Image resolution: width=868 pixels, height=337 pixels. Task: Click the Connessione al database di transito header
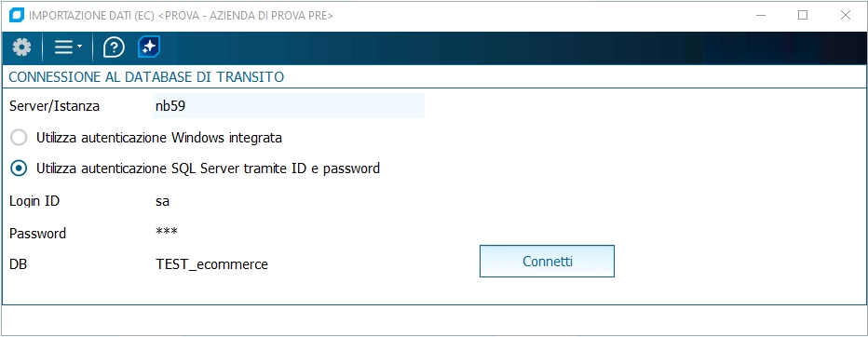(x=146, y=77)
